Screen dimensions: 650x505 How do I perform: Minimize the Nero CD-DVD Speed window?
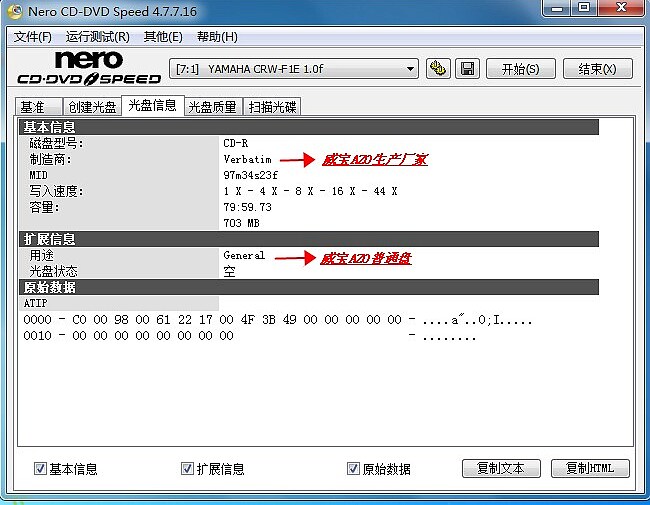pos(557,8)
